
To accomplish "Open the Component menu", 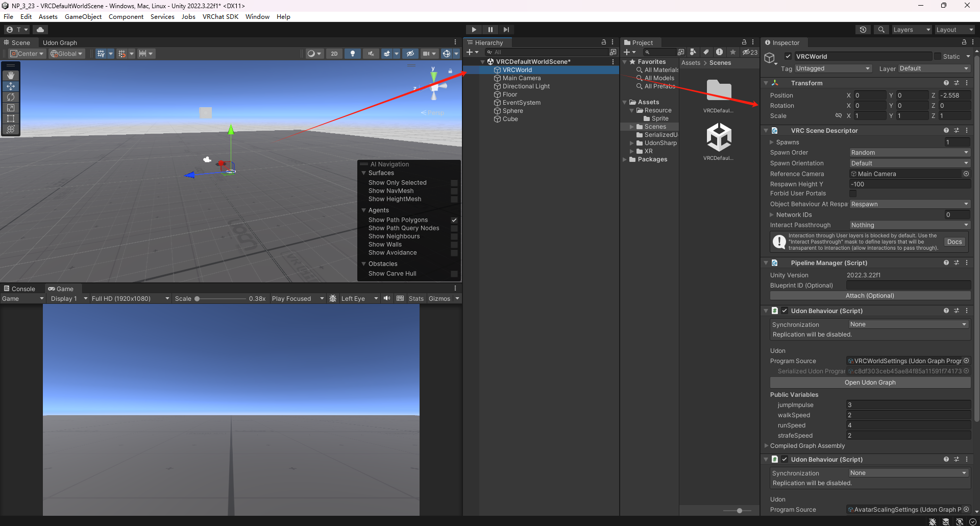I will click(x=126, y=17).
